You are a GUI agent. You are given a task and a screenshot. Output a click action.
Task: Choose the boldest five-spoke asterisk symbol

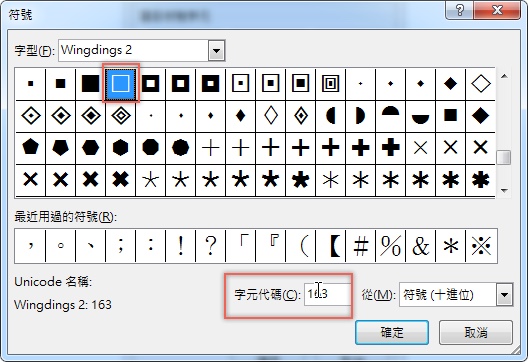(300, 179)
